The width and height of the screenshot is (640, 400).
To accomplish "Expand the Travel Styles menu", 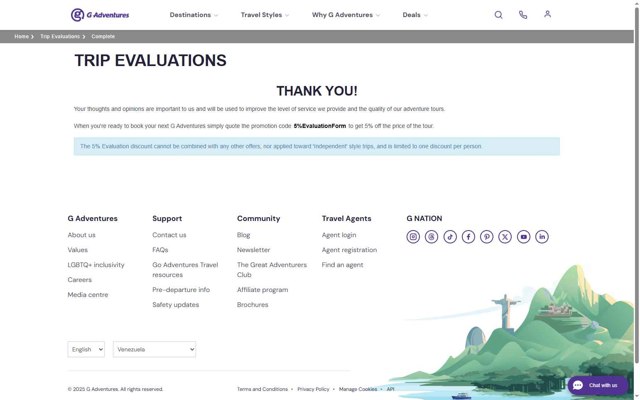I will click(265, 15).
